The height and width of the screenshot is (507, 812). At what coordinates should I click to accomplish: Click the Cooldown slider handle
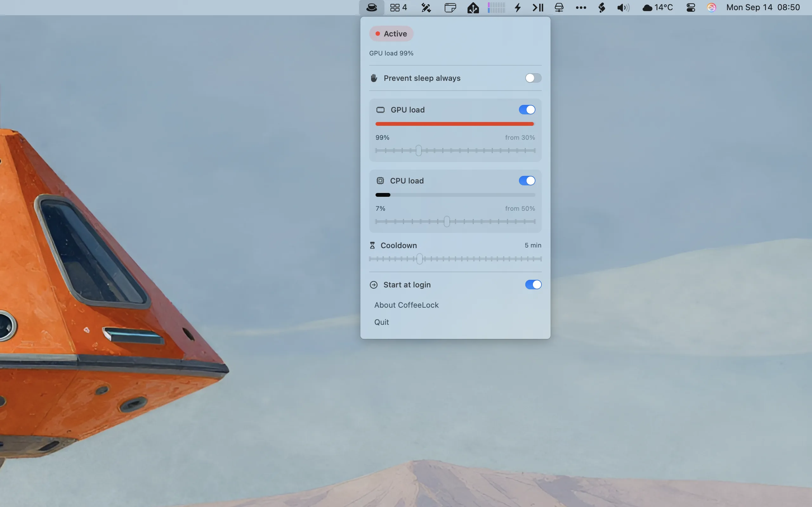tap(419, 259)
